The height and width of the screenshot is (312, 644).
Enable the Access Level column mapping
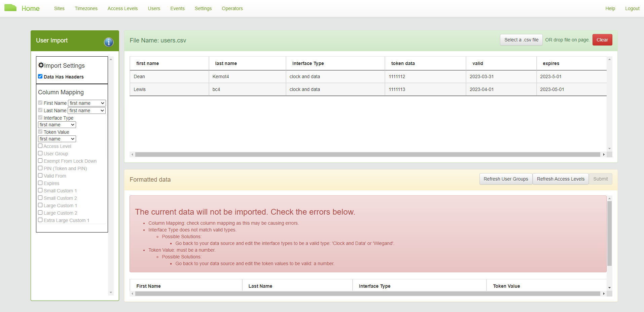40,146
